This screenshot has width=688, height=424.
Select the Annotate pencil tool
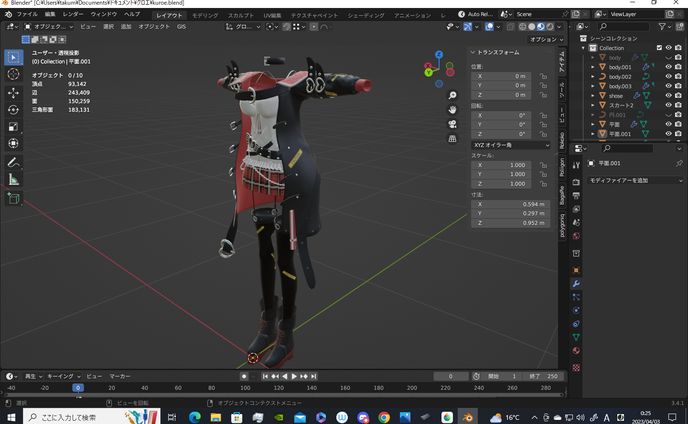click(13, 162)
